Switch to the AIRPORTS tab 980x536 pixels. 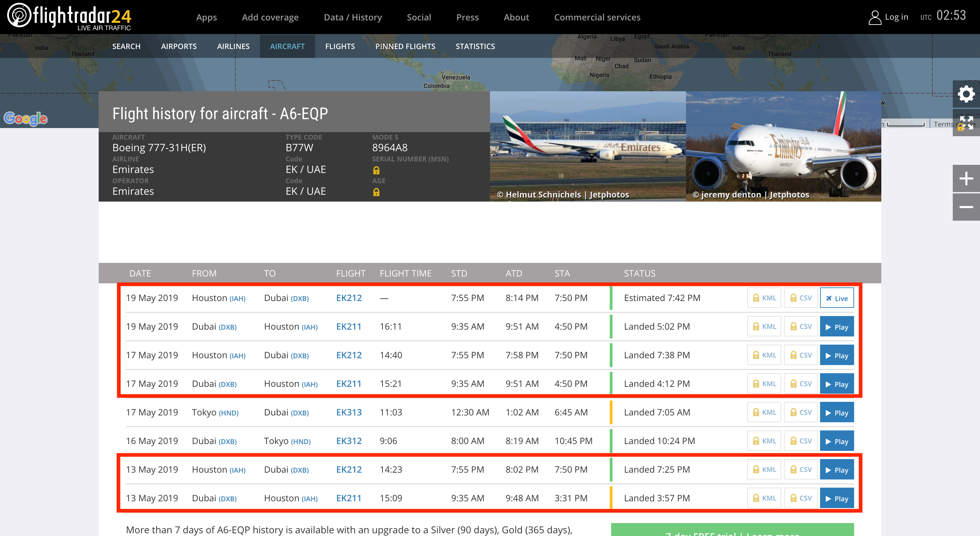178,46
